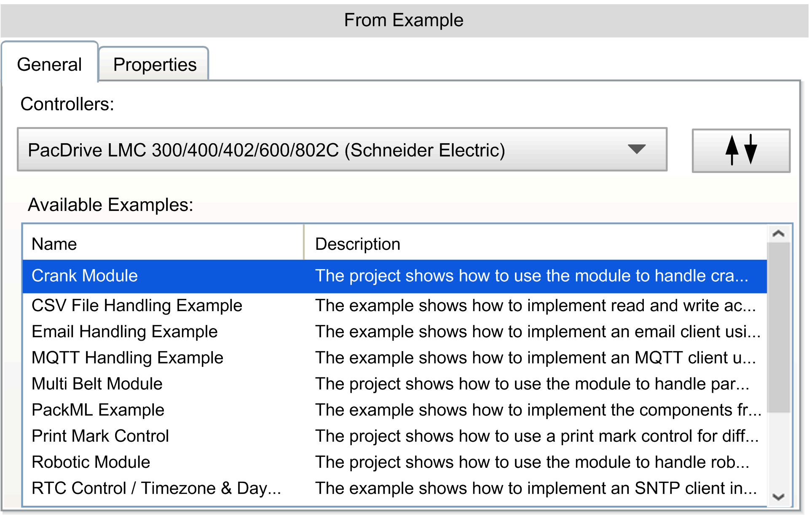Viewport: 812px width, 515px height.
Task: Select the Multi Belt Module example
Action: 97,384
